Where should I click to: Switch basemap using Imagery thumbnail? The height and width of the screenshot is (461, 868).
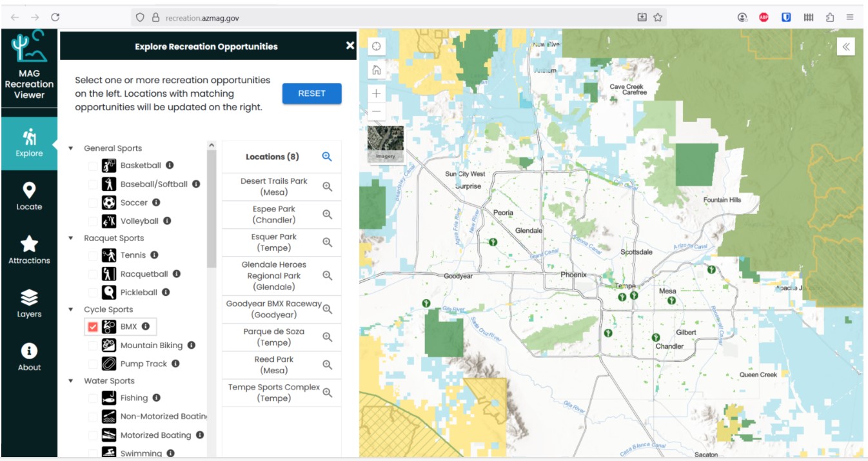386,144
